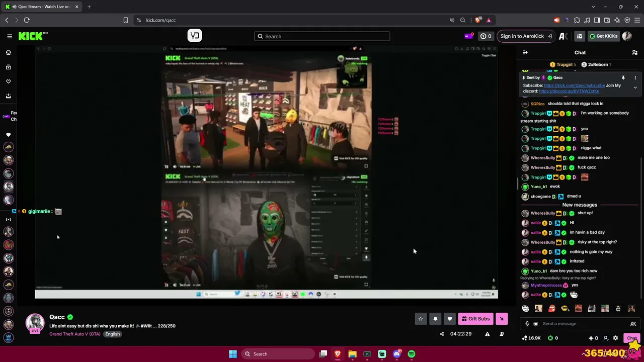Expand the pinned message chevron
The height and width of the screenshot is (362, 644).
[x=635, y=87]
